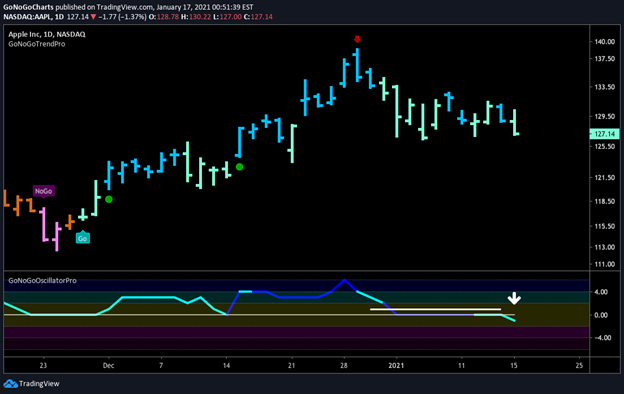Click the oscillator 0.00 scale label
The width and height of the screenshot is (624, 394).
pos(601,315)
